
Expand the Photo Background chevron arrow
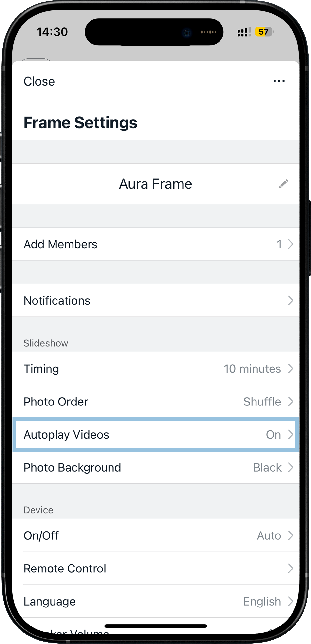[290, 467]
